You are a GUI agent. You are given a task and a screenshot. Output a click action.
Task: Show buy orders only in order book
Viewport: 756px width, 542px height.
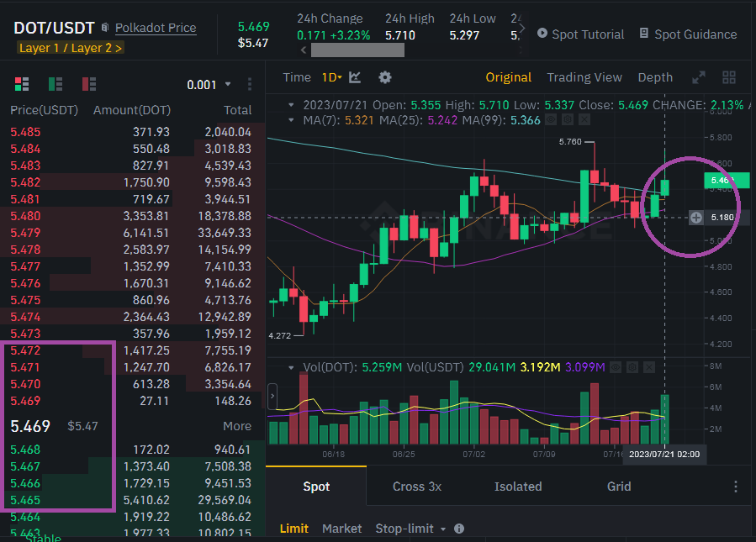pos(56,84)
